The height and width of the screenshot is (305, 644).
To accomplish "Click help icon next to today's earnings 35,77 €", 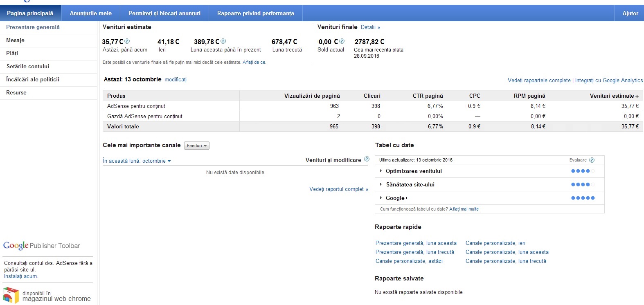I will click(127, 41).
